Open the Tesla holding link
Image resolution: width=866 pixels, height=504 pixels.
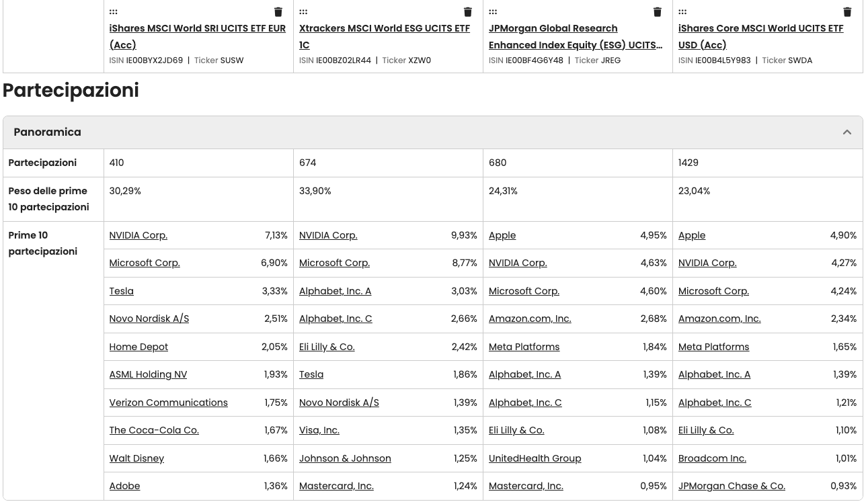(x=121, y=291)
